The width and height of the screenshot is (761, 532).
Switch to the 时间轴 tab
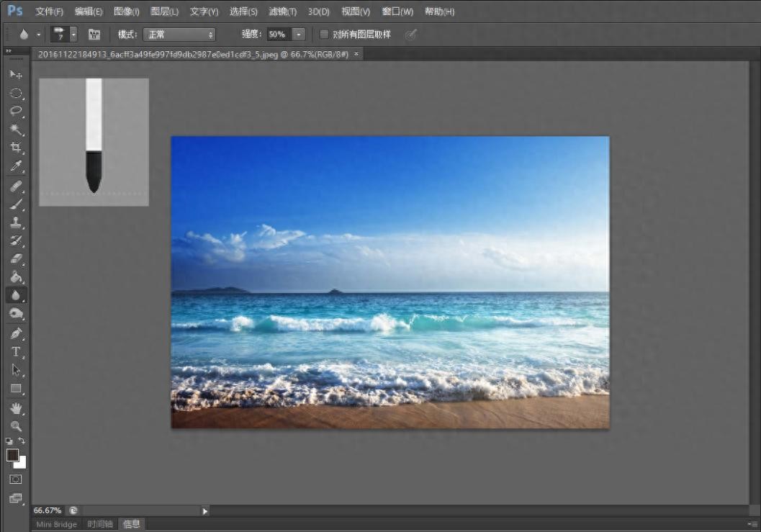99,524
